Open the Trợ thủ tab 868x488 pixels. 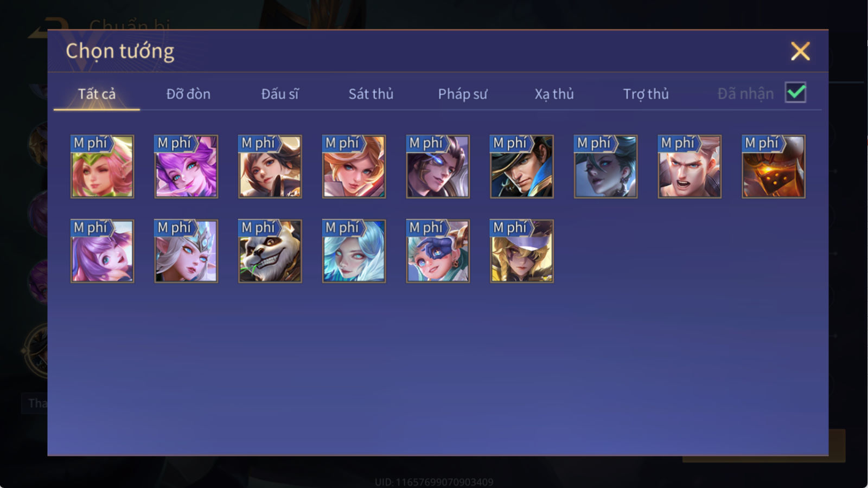coord(646,94)
